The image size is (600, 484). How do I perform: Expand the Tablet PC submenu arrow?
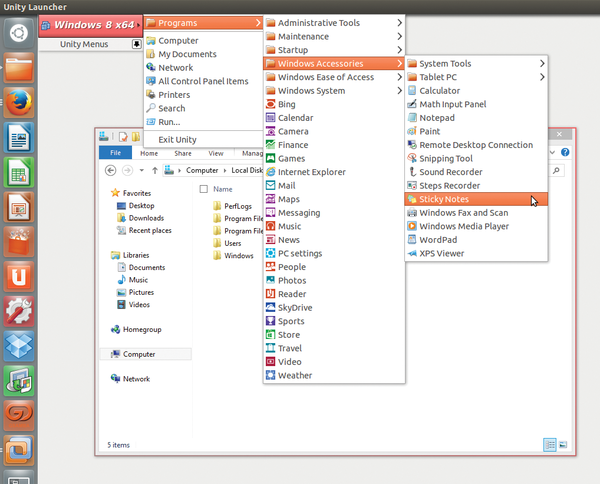(542, 77)
